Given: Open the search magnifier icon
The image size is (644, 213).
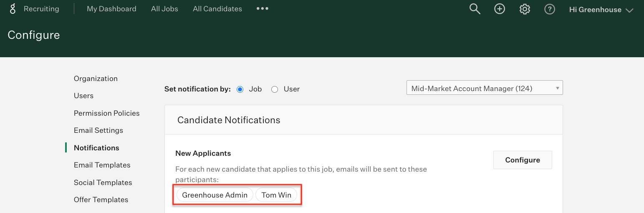Looking at the screenshot, I should (475, 9).
